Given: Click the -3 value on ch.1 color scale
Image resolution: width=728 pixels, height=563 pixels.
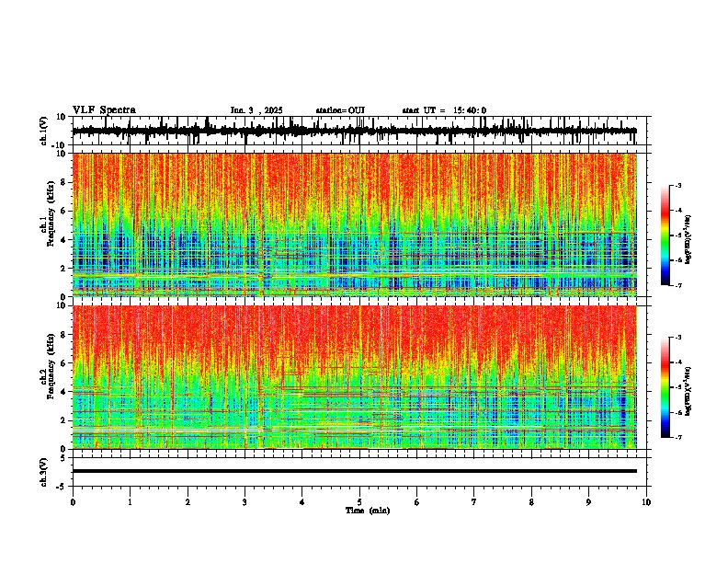Looking at the screenshot, I should (x=678, y=186).
